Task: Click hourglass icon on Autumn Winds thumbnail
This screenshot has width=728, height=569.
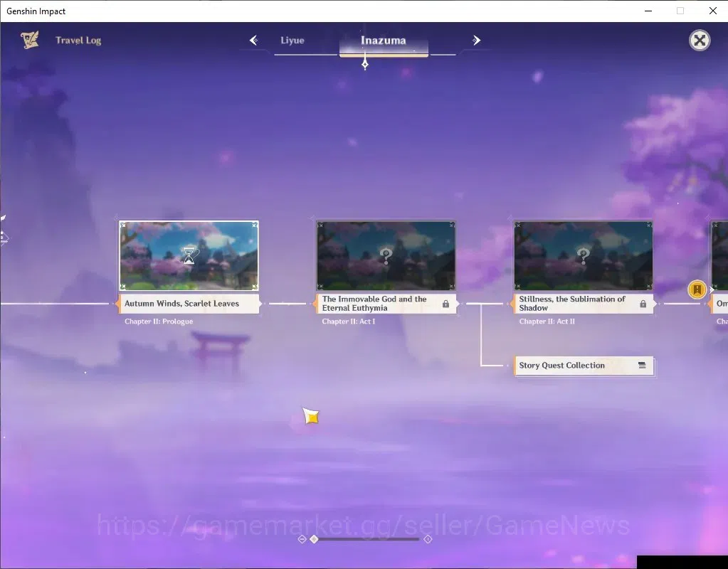Action: coord(189,256)
